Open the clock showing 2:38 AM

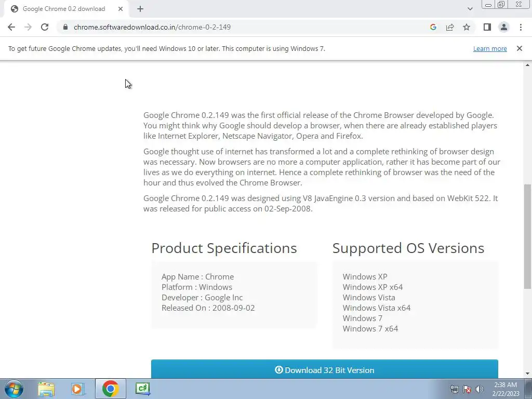pyautogui.click(x=506, y=389)
